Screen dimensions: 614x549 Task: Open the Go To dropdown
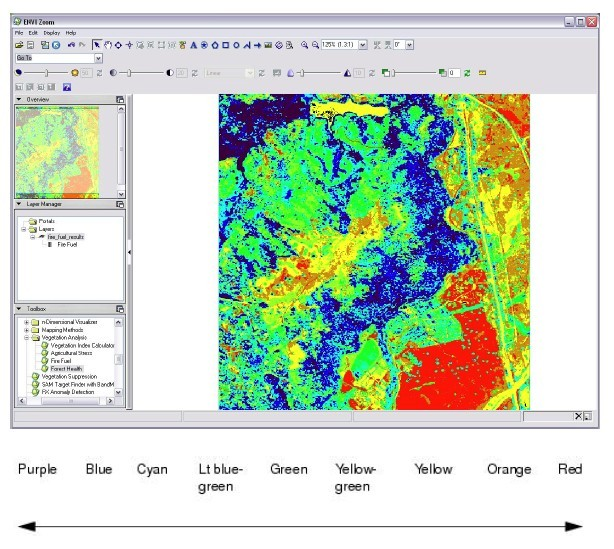click(x=98, y=59)
